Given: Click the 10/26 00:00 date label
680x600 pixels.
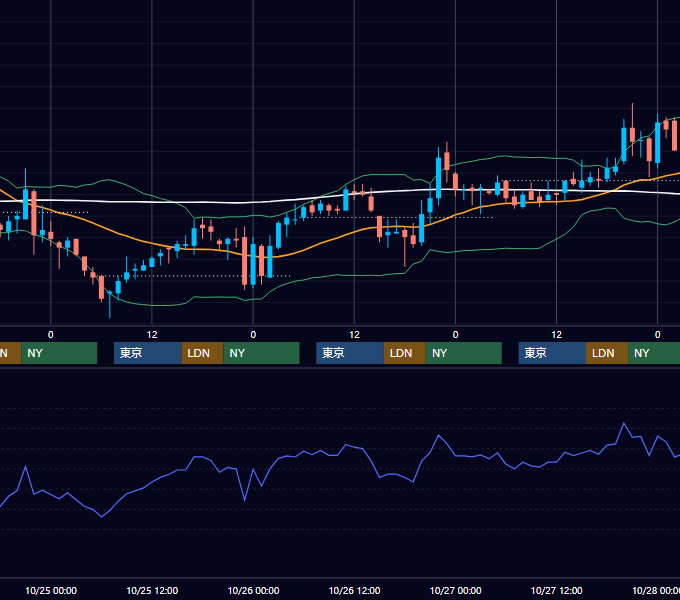Looking at the screenshot, I should (253, 590).
